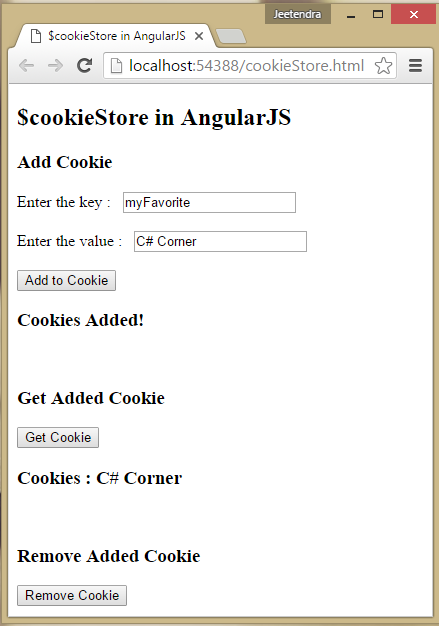The height and width of the screenshot is (626, 439).
Task: Focus the value field containing C# Corner
Action: click(x=220, y=242)
